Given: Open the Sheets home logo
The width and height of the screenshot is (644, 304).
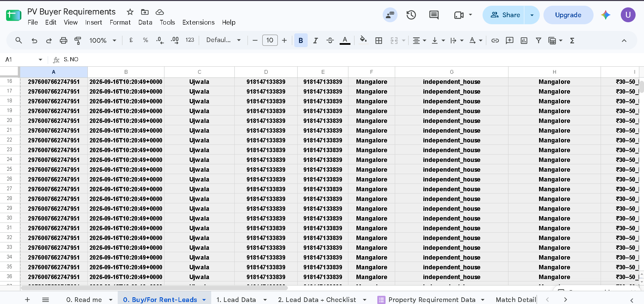Looking at the screenshot, I should 14,15.
